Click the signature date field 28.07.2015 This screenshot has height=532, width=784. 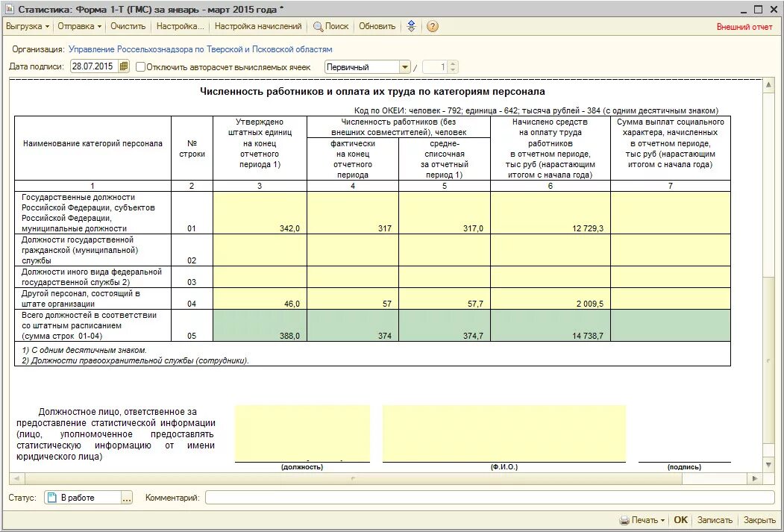94,66
